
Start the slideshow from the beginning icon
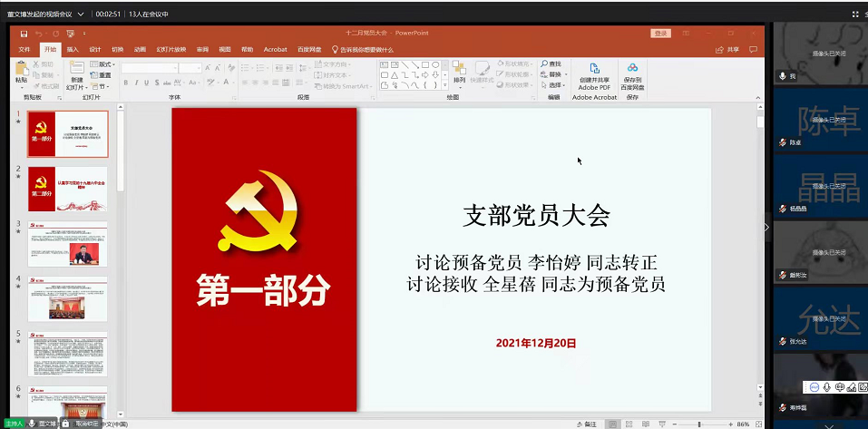(x=71, y=34)
